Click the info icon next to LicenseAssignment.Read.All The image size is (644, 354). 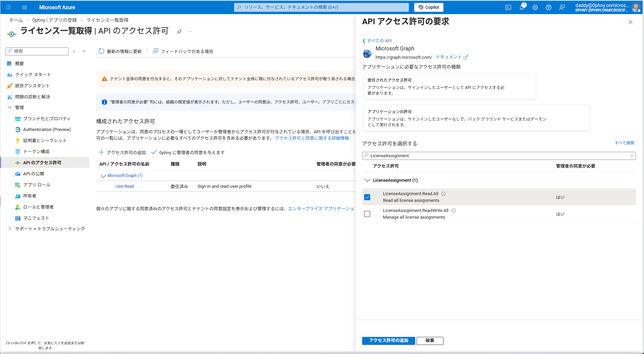[x=443, y=194]
